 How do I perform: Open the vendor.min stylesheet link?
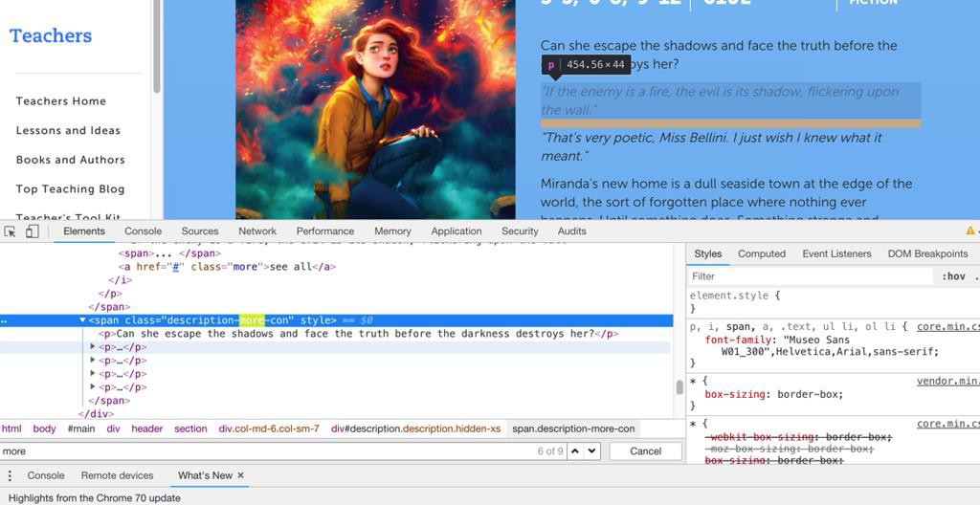pyautogui.click(x=947, y=382)
